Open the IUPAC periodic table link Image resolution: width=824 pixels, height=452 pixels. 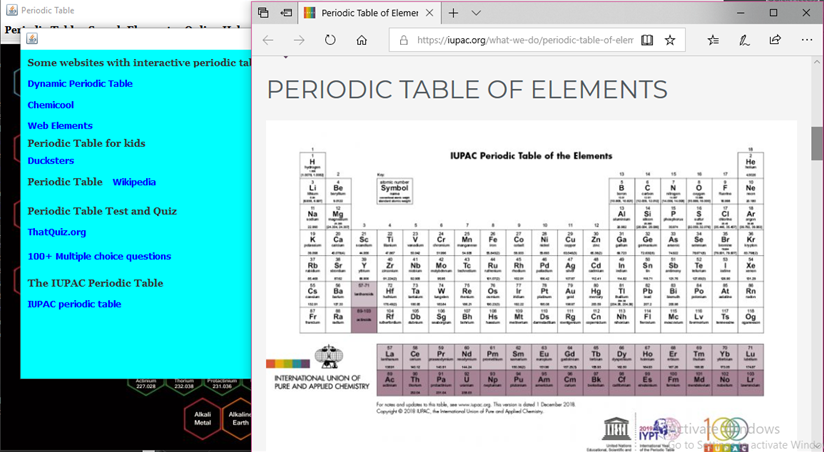pos(74,304)
